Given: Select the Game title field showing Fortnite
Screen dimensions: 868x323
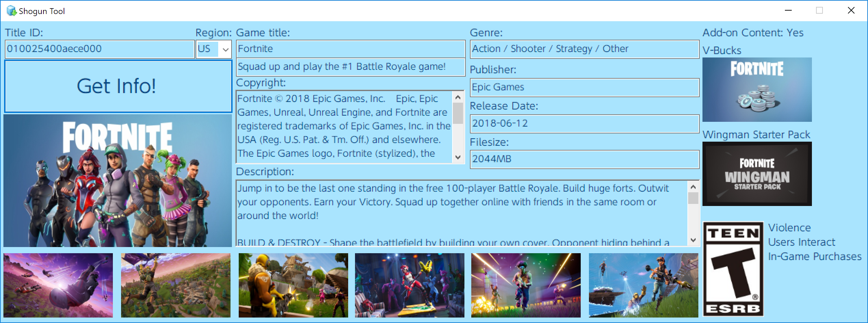Looking at the screenshot, I should tap(351, 49).
